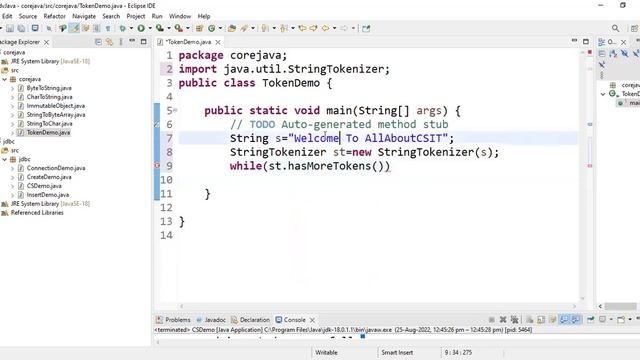Maximize the editor area
640x360 pixels.
586,41
